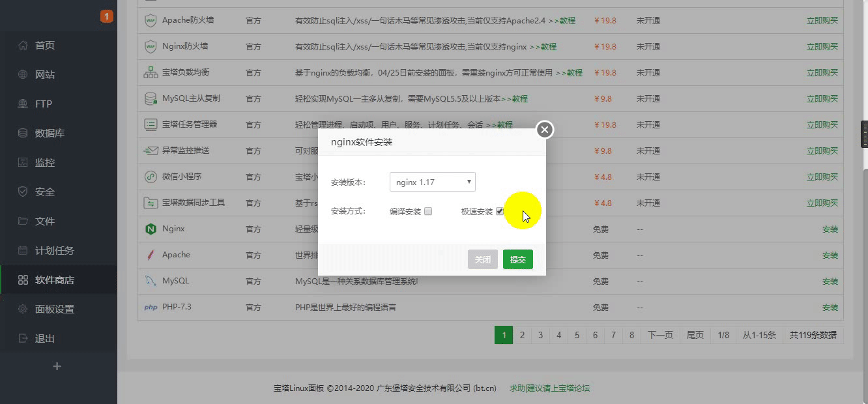Click the 数据库 database icon
This screenshot has width=868, height=404.
point(23,134)
